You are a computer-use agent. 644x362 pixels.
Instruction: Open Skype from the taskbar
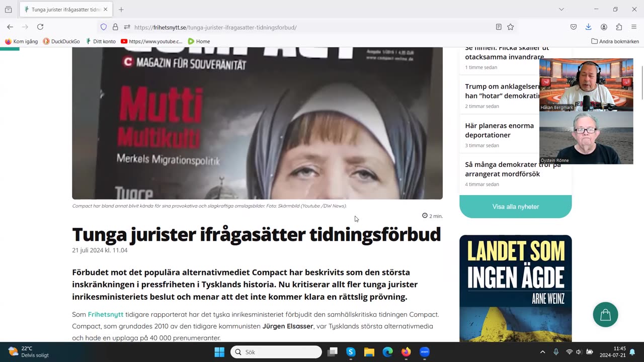(351, 352)
